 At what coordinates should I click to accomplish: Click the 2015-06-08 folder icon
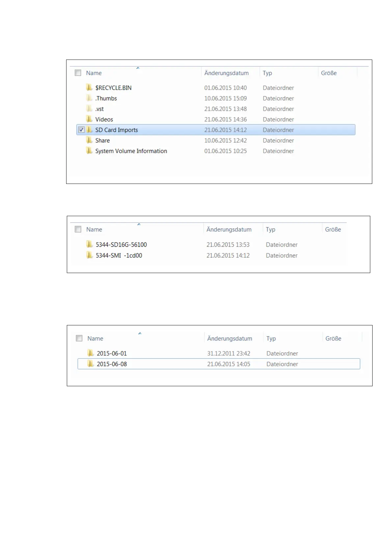click(91, 364)
